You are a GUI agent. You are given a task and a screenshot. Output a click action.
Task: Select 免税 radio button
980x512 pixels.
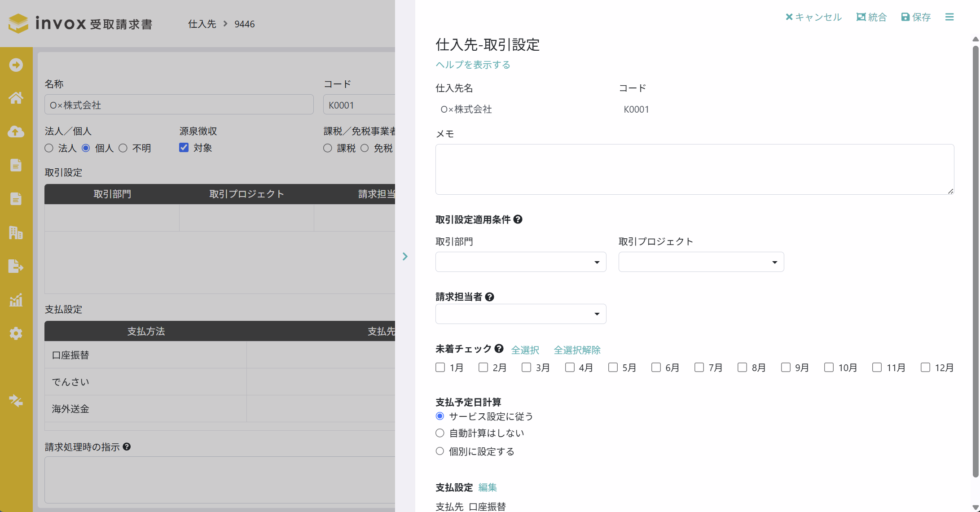click(365, 148)
